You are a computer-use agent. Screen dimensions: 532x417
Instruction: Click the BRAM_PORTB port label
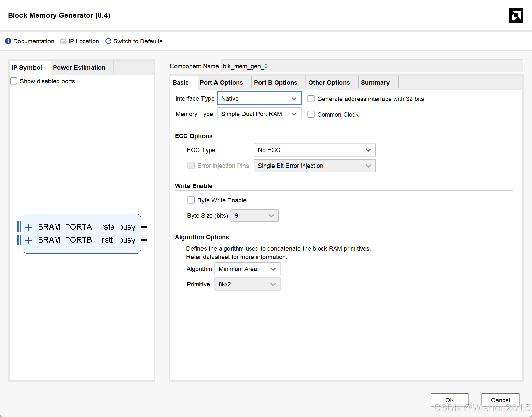point(65,240)
